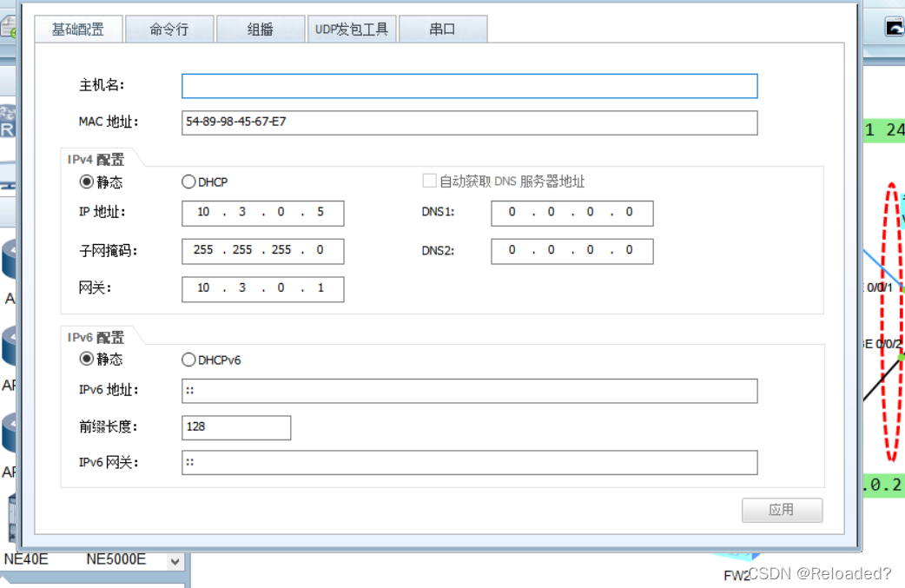Click the toolbar icon at top right of main window
This screenshot has height=588, width=905.
[x=895, y=27]
